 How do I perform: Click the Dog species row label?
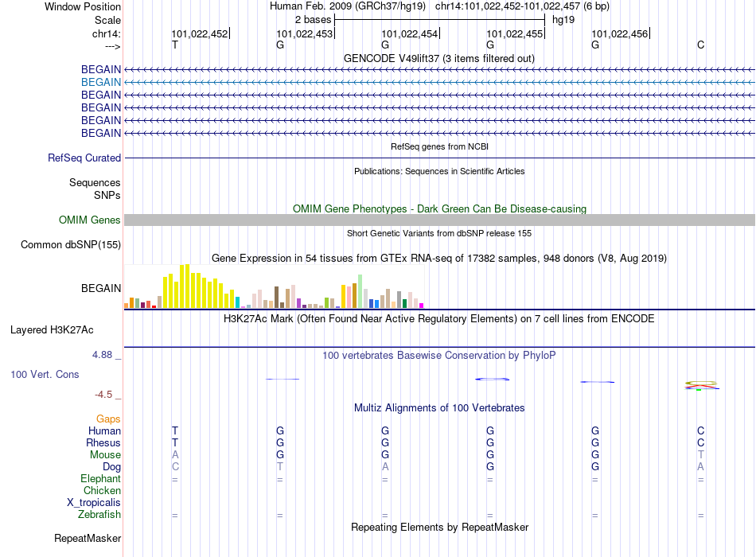112,467
